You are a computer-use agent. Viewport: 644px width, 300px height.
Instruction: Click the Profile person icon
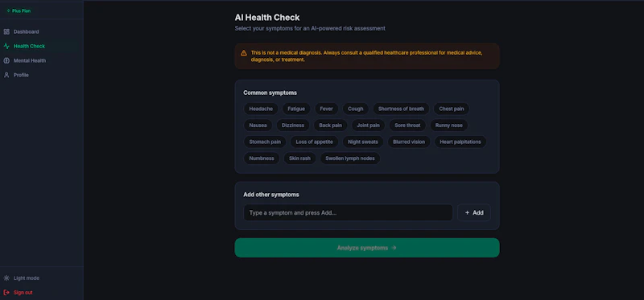coord(6,75)
